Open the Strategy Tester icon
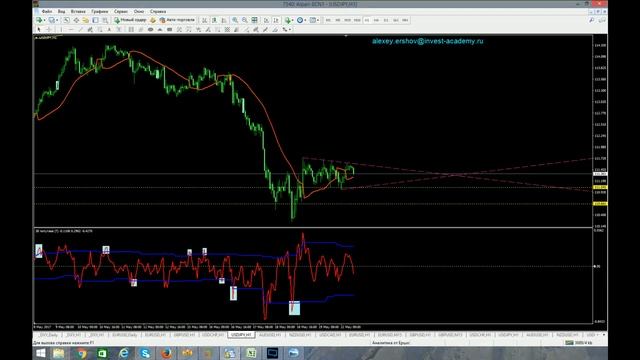640x360 pixels. coord(105,20)
